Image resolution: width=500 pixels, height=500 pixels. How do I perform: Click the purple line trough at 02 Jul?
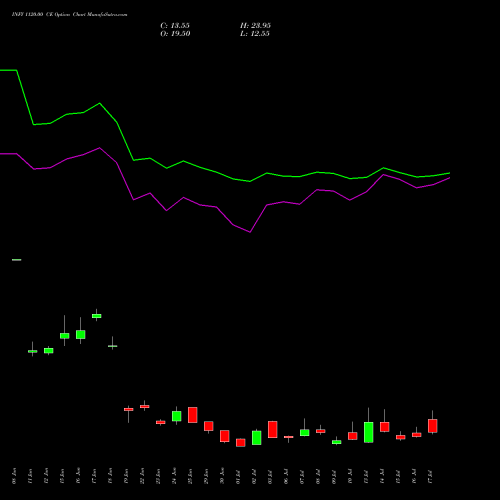pyautogui.click(x=250, y=232)
